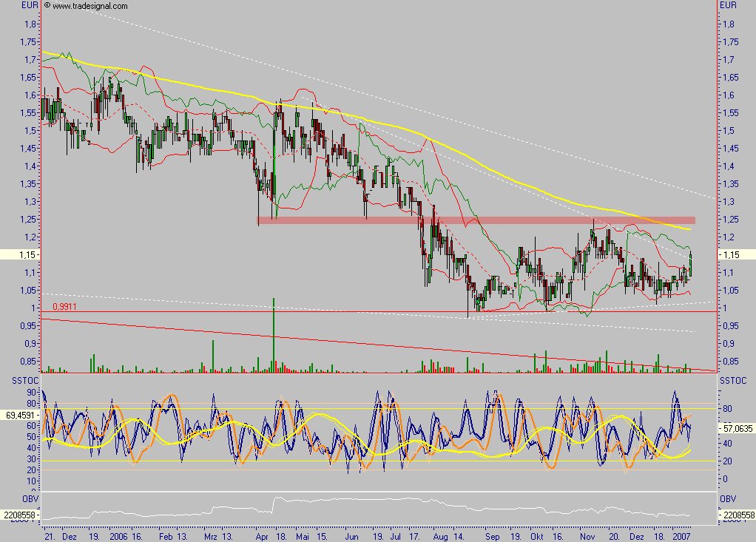Click the tall green volume spike in April
This screenshot has height=542, width=756.
[x=274, y=333]
